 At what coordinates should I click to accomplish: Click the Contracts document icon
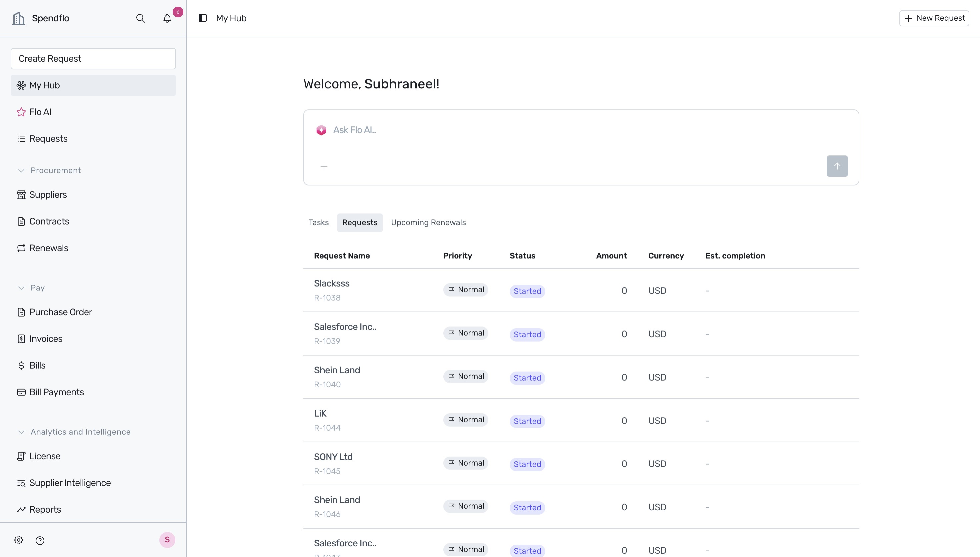21,221
